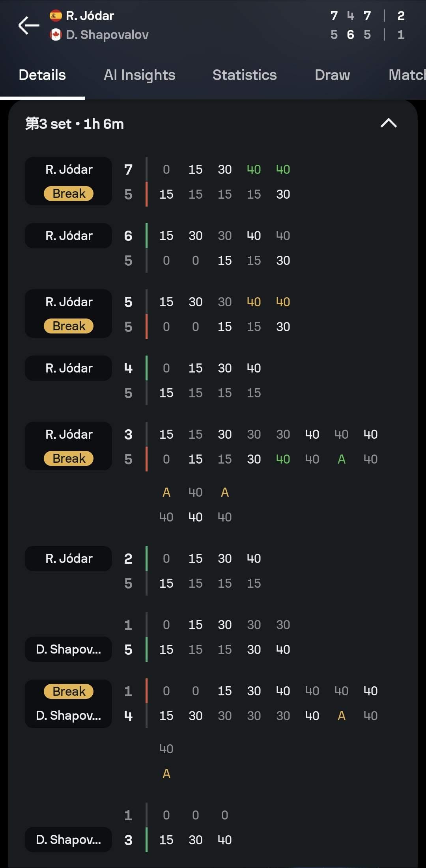Tap the 第3 set • 1h 6m header text

coord(75,124)
